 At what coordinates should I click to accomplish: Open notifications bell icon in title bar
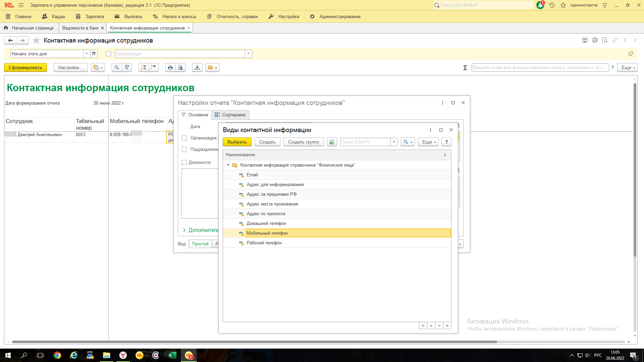click(540, 5)
